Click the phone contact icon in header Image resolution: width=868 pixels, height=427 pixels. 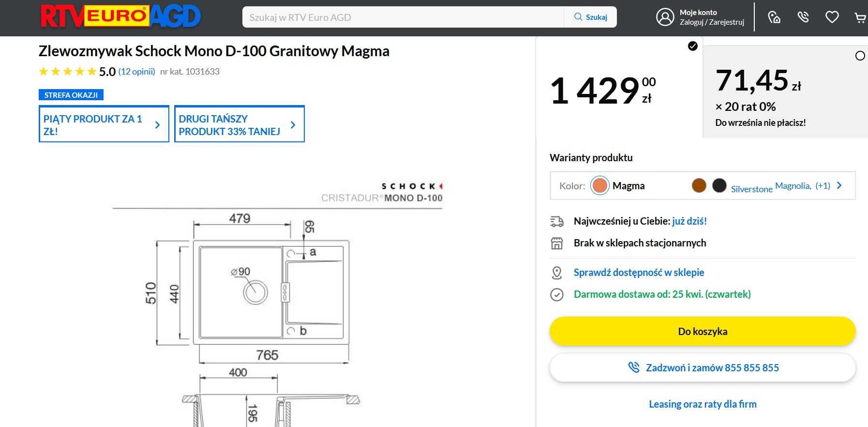pyautogui.click(x=803, y=17)
